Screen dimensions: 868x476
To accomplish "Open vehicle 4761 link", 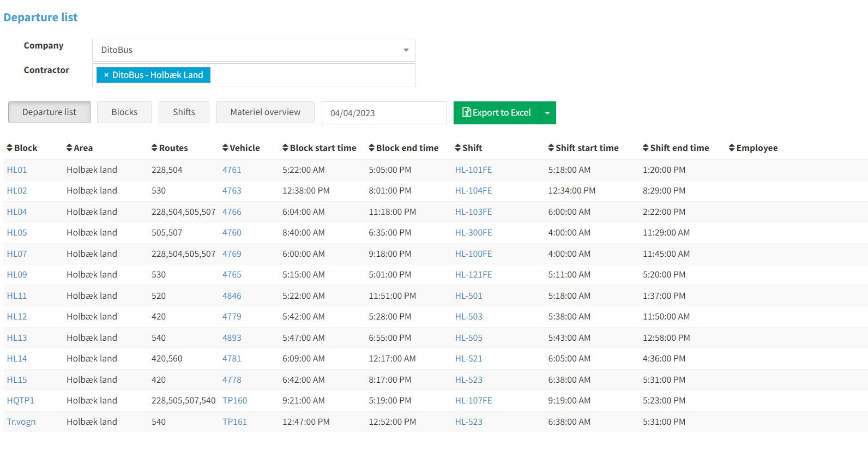I will click(x=232, y=170).
